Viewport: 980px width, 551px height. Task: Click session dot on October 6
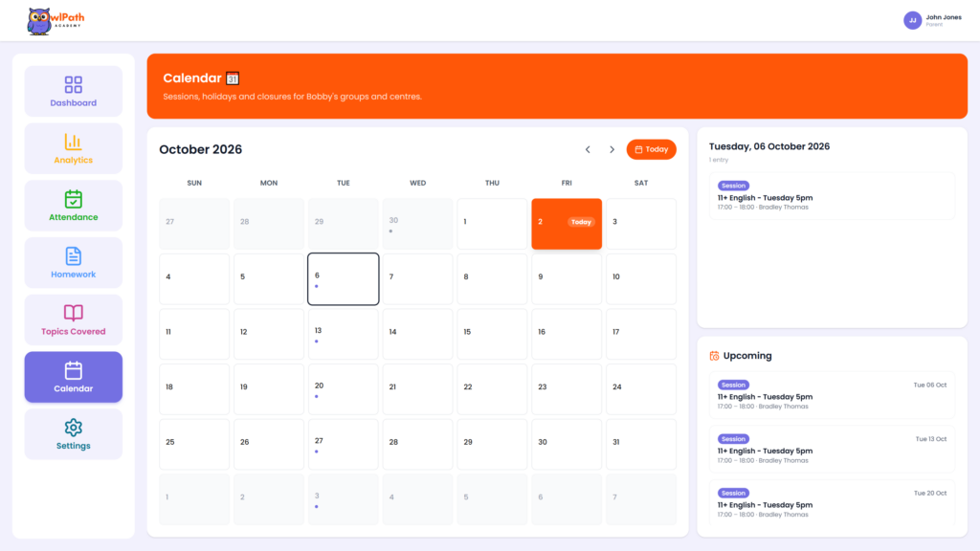317,286
